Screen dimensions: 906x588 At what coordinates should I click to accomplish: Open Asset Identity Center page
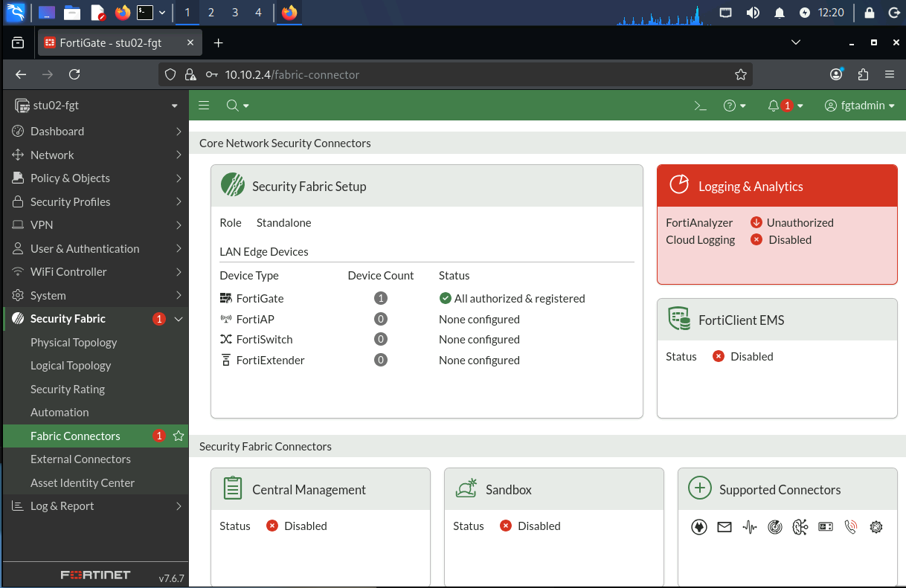83,482
